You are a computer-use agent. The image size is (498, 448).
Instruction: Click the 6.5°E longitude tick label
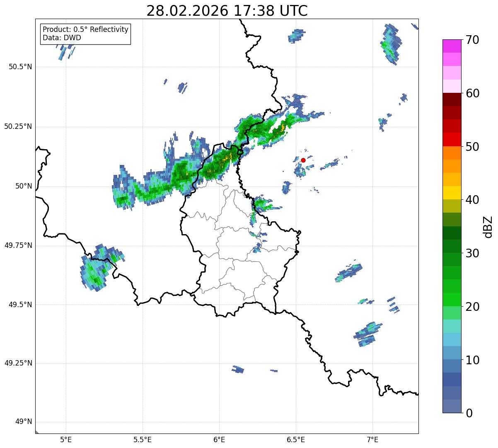coord(296,440)
